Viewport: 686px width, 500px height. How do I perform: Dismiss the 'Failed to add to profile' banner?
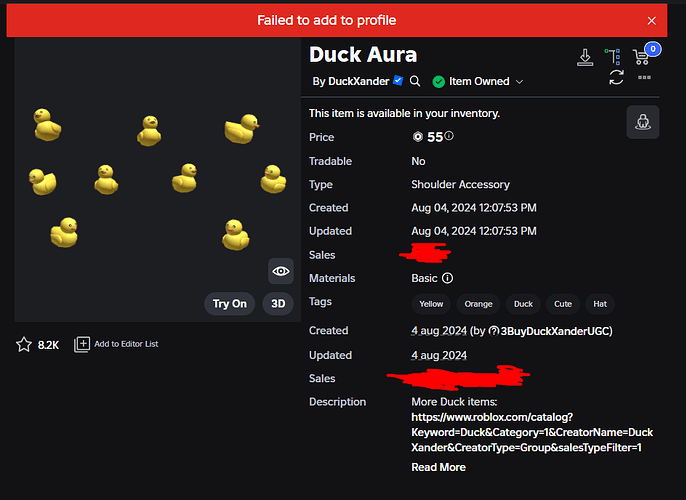651,21
